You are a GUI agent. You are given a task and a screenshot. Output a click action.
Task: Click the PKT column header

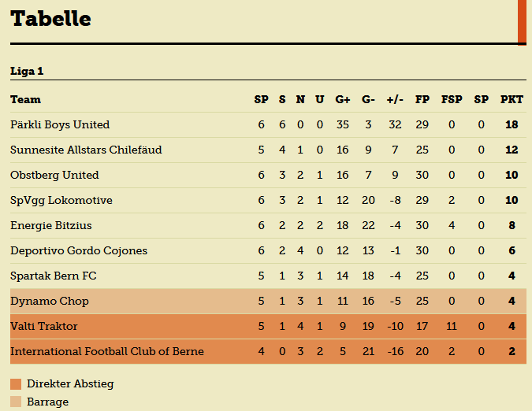point(512,99)
